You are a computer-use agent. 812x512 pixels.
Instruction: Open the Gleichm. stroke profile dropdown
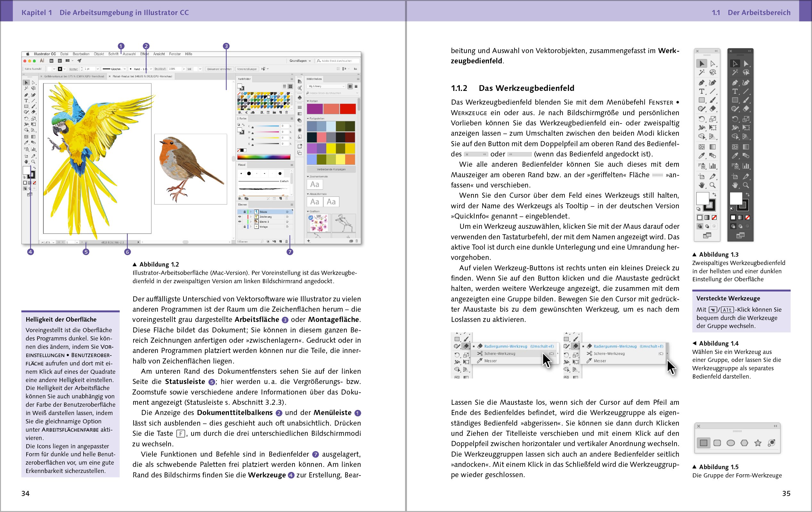click(x=125, y=69)
